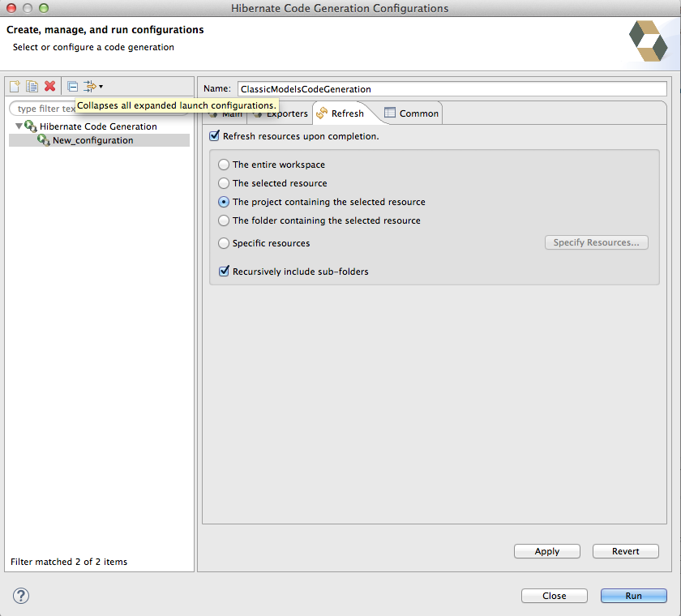Select Hibernate Code Generation tree label
This screenshot has width=681, height=616.
tap(98, 126)
